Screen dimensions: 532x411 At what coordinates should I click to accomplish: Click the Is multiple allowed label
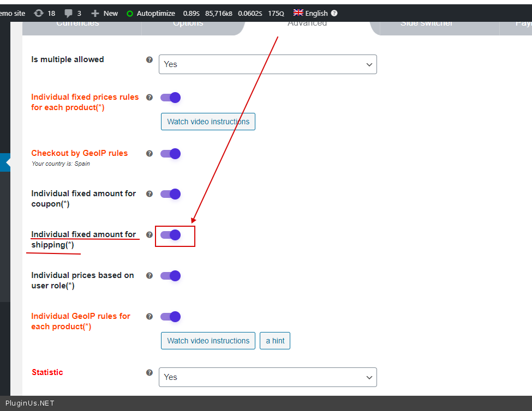[68, 59]
